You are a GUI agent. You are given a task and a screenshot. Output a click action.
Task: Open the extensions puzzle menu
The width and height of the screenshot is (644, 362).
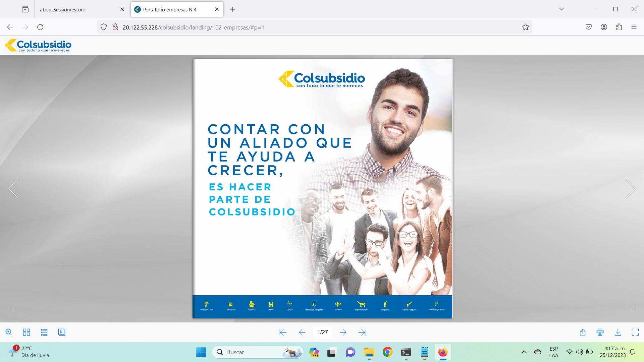click(619, 27)
